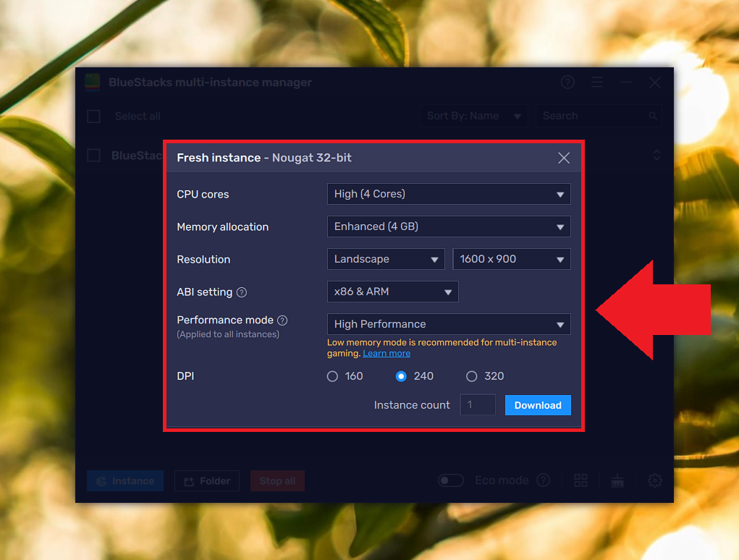Viewport: 739px width, 560px height.
Task: Select the 160 DPI radio button
Action: pos(333,376)
